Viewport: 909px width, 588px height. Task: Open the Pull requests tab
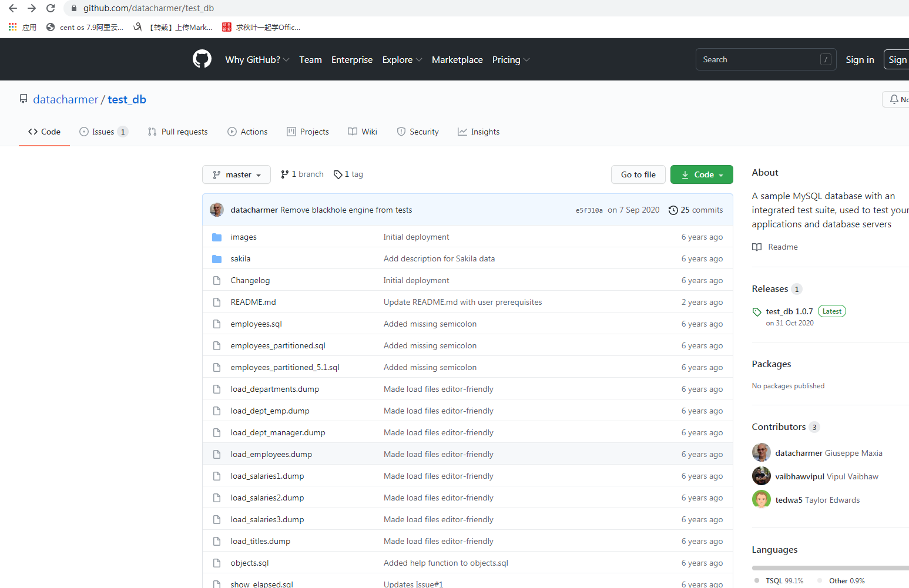point(177,132)
